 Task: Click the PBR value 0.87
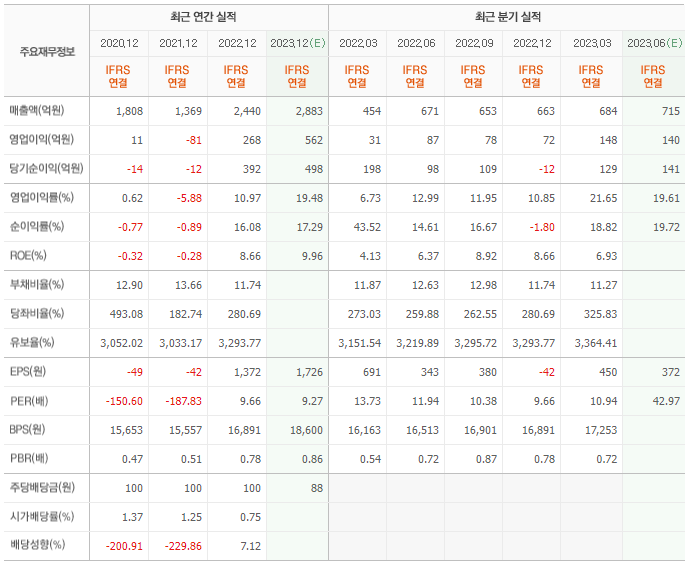[486, 460]
